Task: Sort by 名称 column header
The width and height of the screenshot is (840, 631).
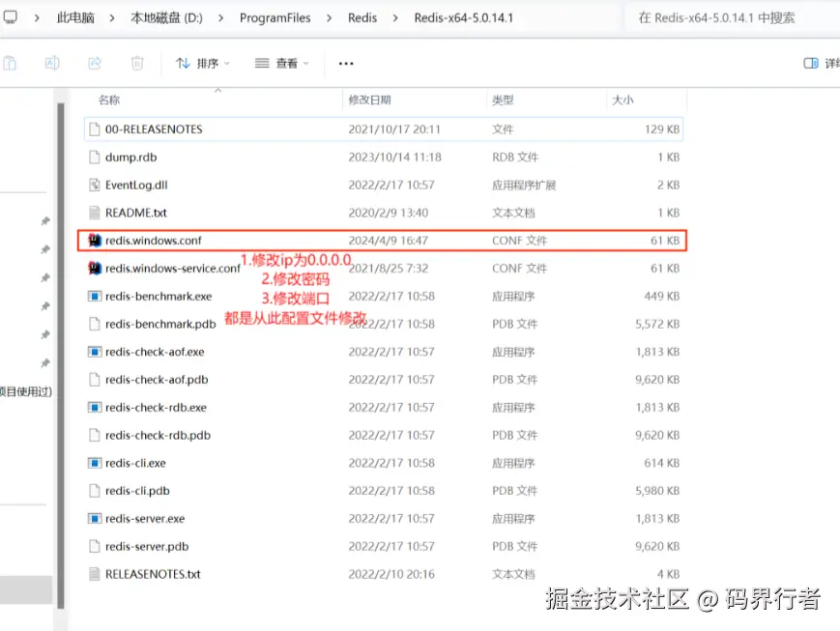Action: pyautogui.click(x=109, y=100)
